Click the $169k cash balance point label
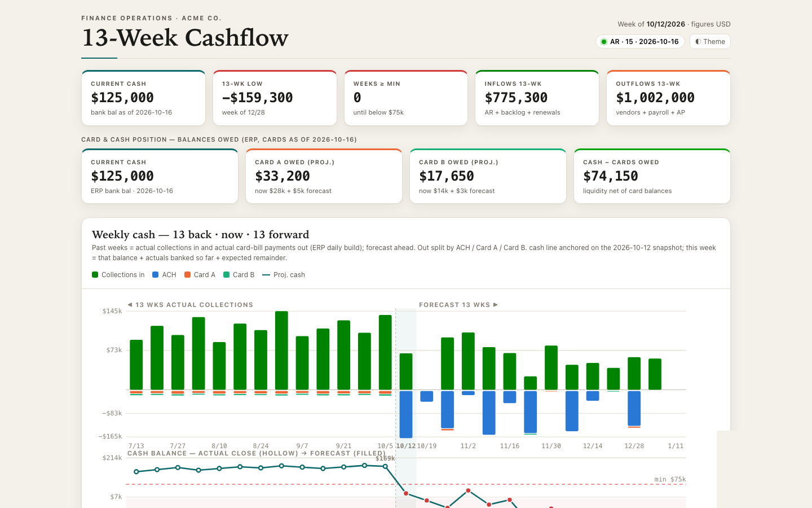Screen dimensions: 812x508 click(385, 458)
